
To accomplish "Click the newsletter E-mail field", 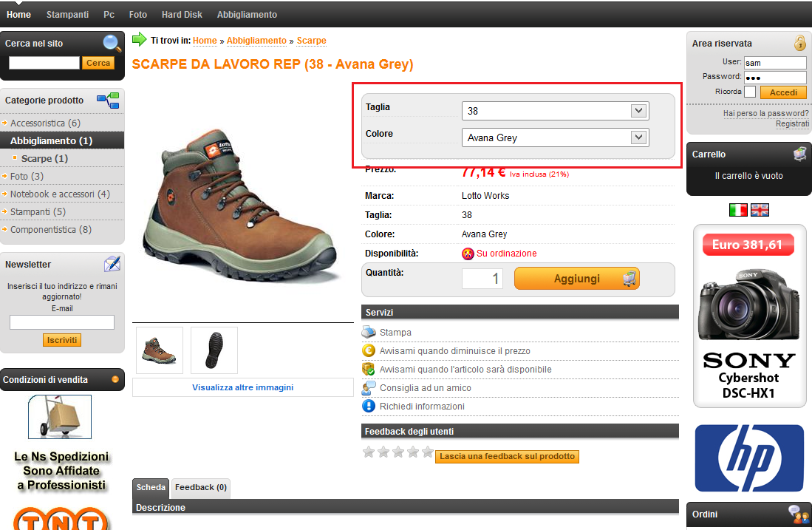I will pos(61,322).
